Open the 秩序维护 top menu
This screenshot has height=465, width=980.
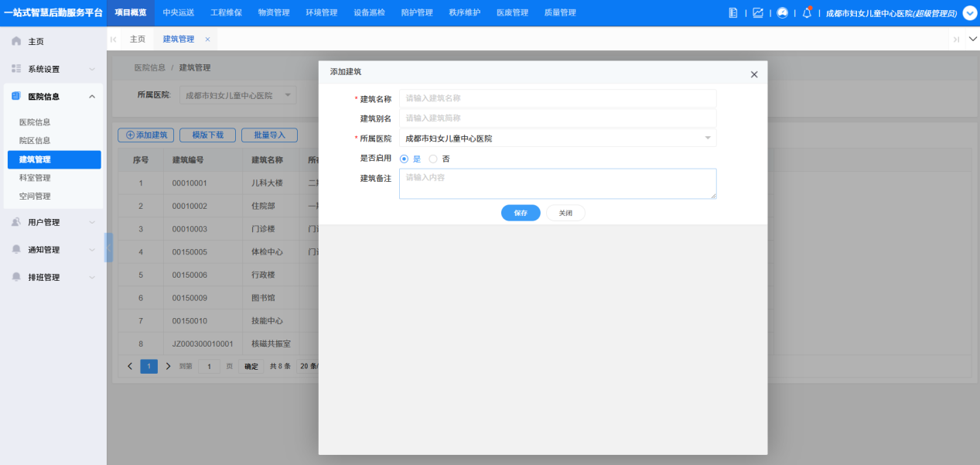(464, 13)
